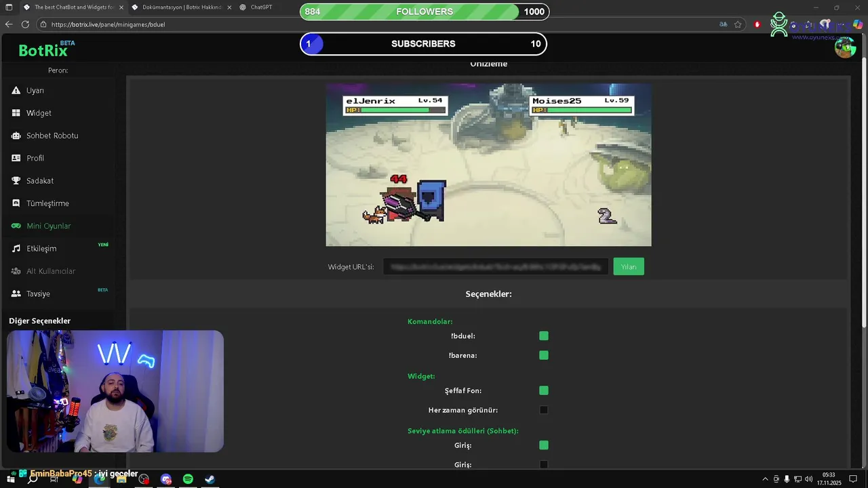The image size is (868, 488).
Task: Open Microsoft Edge on the taskbar
Action: pyautogui.click(x=100, y=479)
